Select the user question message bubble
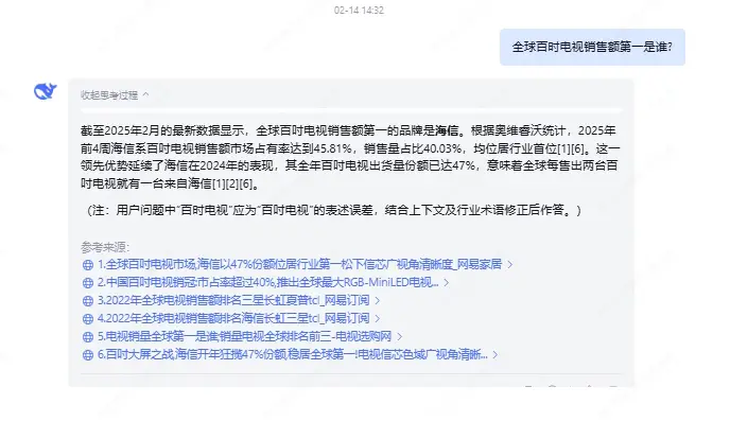Image resolution: width=730 pixels, height=422 pixels. [x=592, y=47]
